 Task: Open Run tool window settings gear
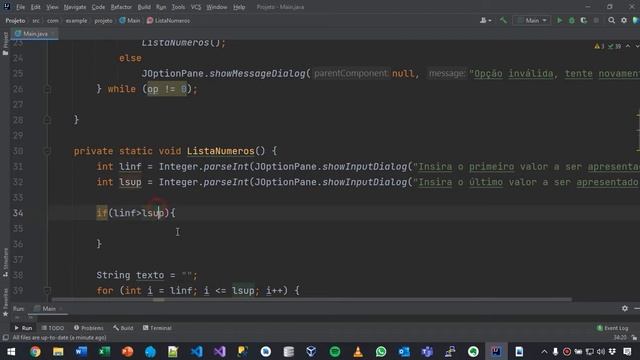coord(624,309)
